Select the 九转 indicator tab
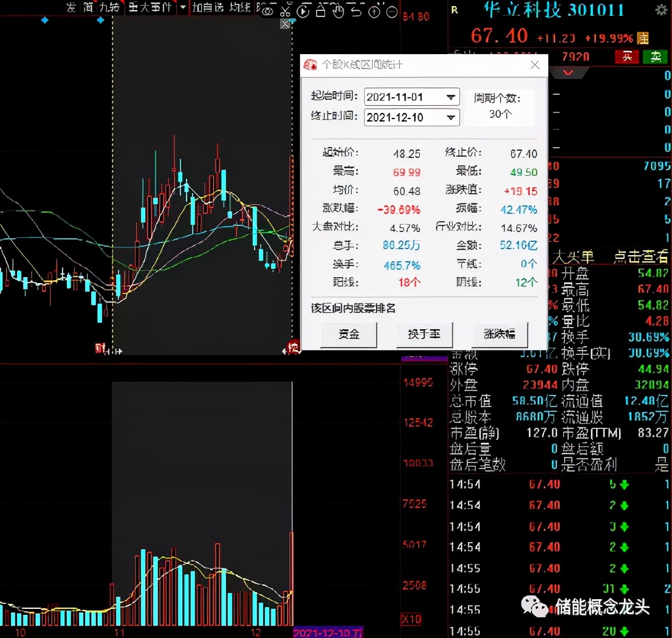Image resolution: width=672 pixels, height=638 pixels. tap(109, 8)
